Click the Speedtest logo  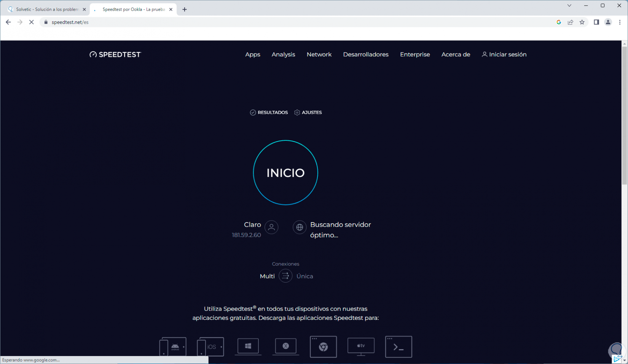pos(115,54)
